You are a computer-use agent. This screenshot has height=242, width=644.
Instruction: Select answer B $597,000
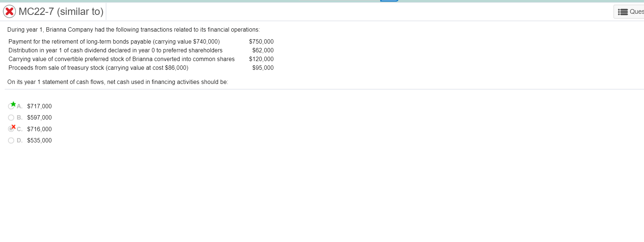coord(11,118)
